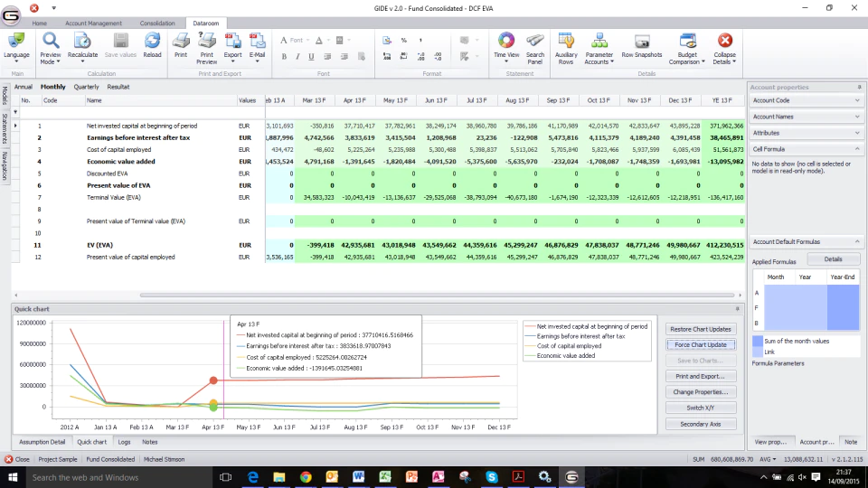Click the Secondary Axis button

click(x=700, y=424)
